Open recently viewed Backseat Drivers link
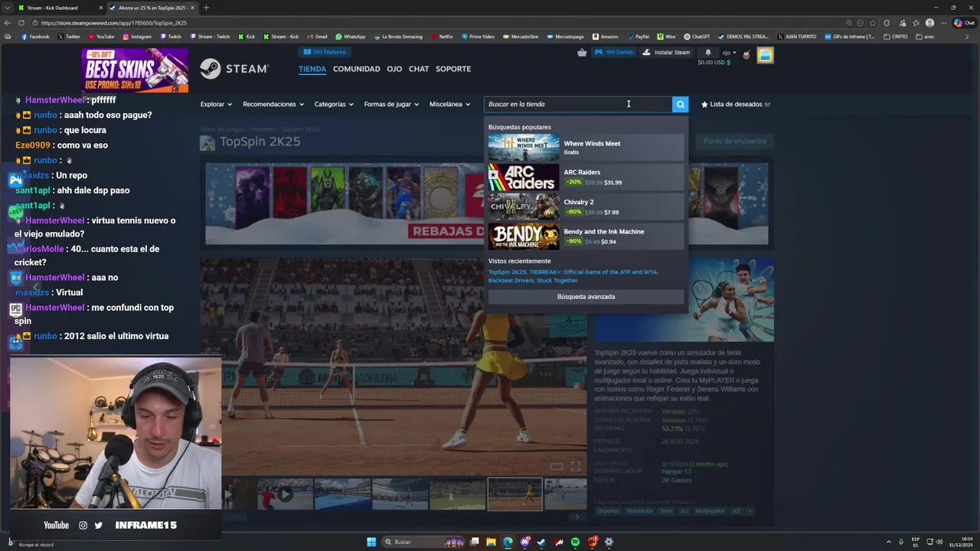The height and width of the screenshot is (551, 980). (x=510, y=280)
